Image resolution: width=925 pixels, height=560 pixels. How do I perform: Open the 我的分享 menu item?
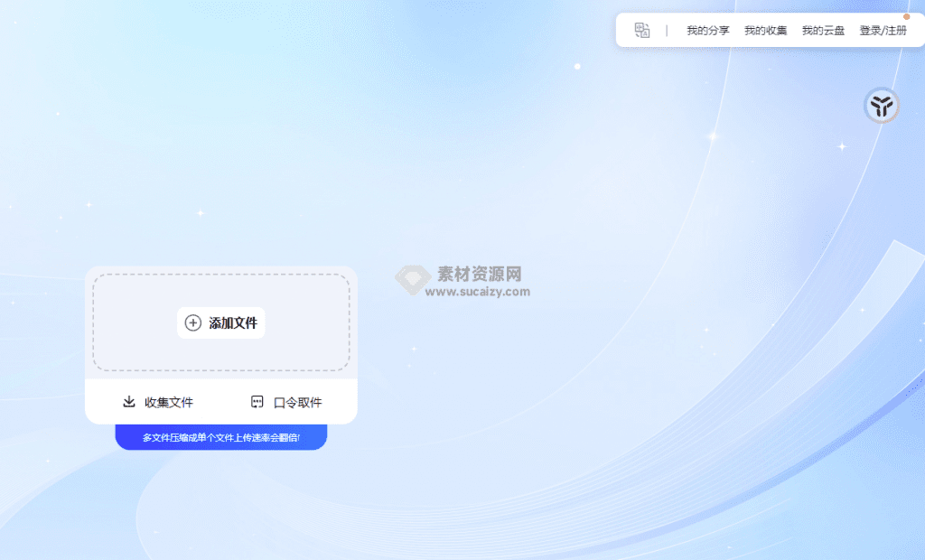(707, 30)
